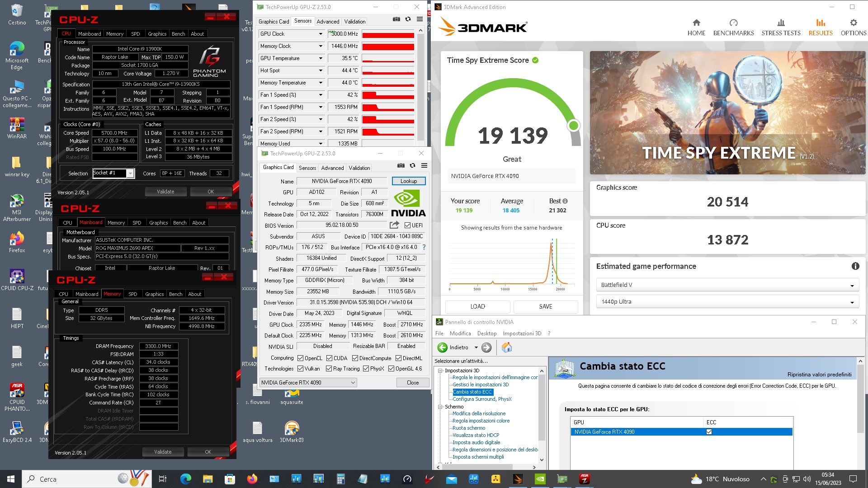The image size is (868, 488).
Task: Toggle the Ray Tracing checkbox in GPU-Z
Action: (x=329, y=369)
